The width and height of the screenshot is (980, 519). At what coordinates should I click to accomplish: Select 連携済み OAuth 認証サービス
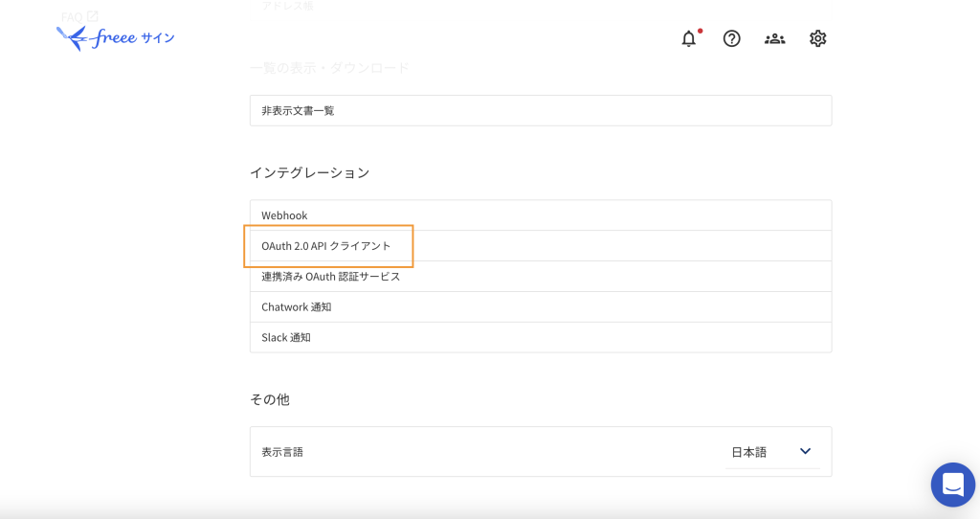pos(330,277)
